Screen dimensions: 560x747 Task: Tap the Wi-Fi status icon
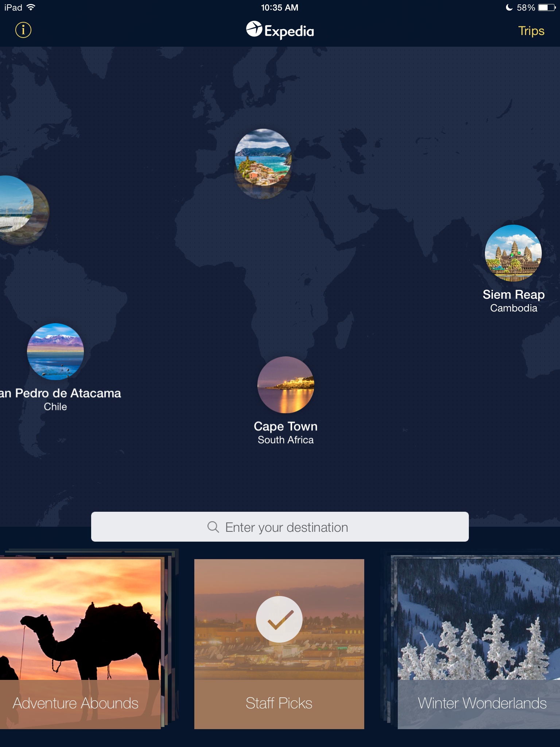[31, 7]
